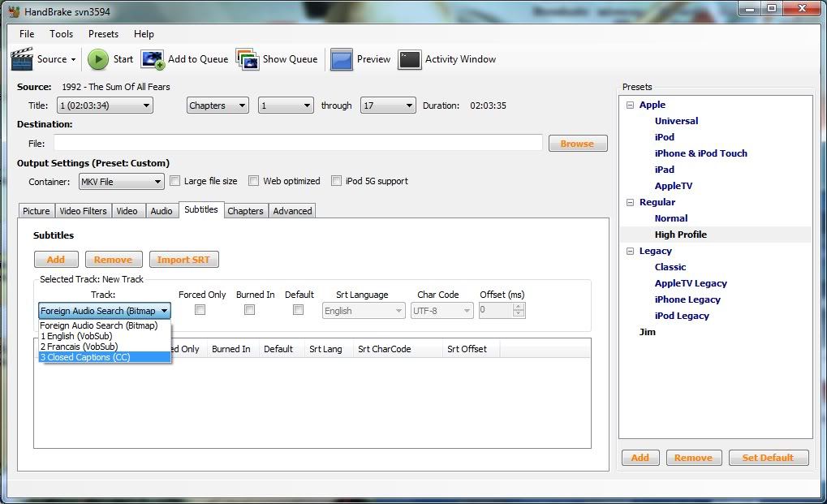Collapse the Regular presets group

630,202
